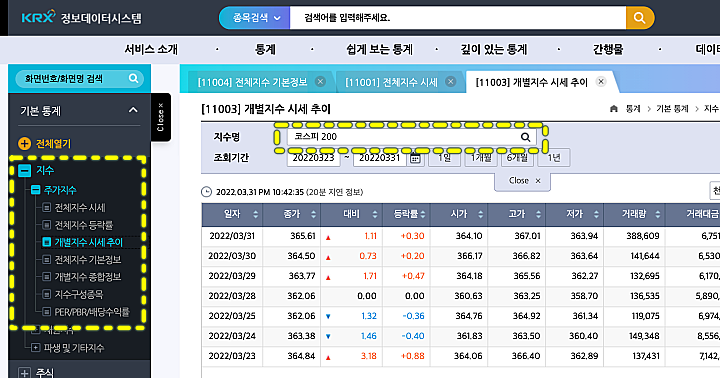Open the 깊이 있는 통계 menu

(x=494, y=49)
